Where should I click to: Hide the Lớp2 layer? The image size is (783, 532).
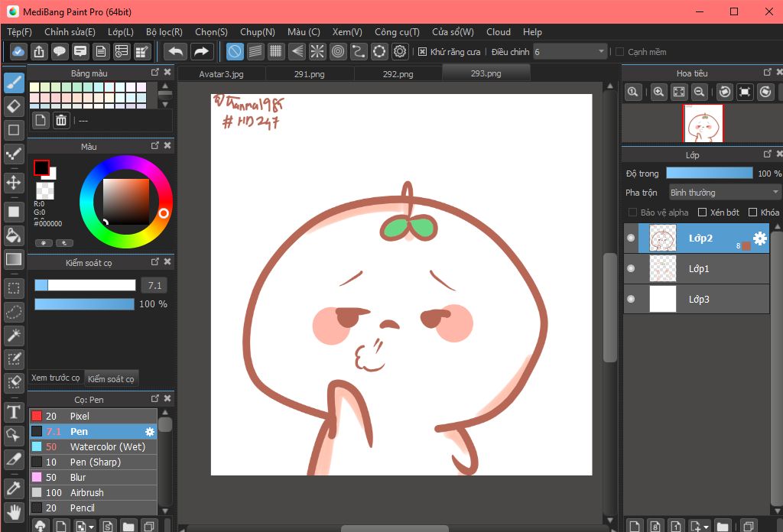631,238
